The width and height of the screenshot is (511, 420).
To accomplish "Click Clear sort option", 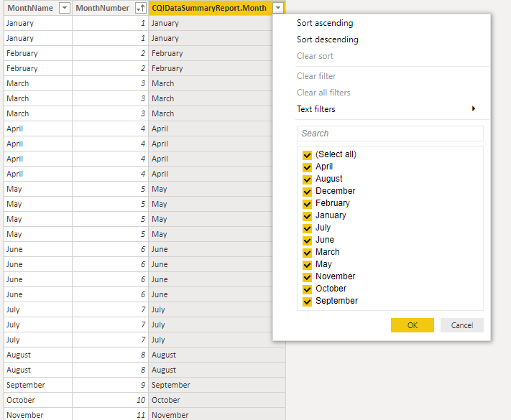I will click(315, 56).
